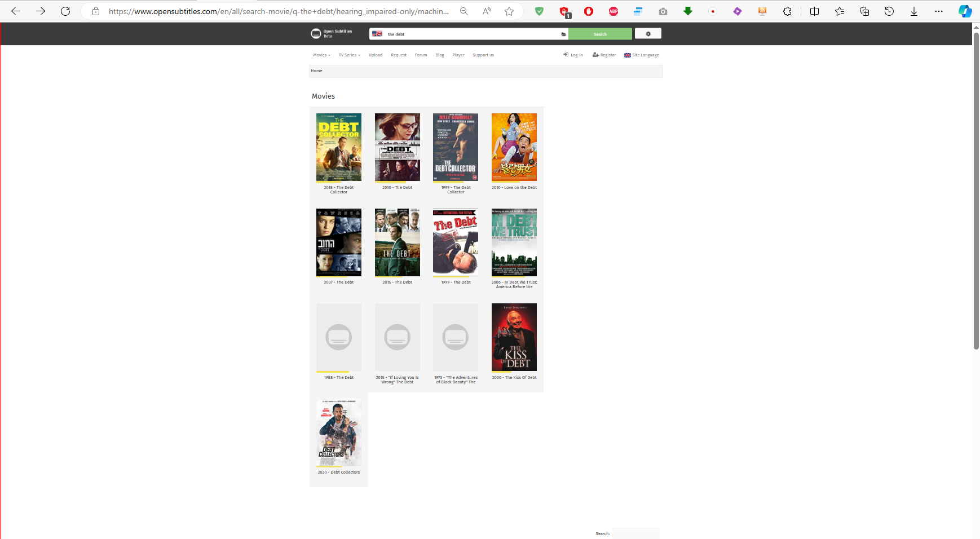Image resolution: width=980 pixels, height=539 pixels.
Task: Open placeholder poster for Adventures of Black Beauty
Action: [456, 337]
